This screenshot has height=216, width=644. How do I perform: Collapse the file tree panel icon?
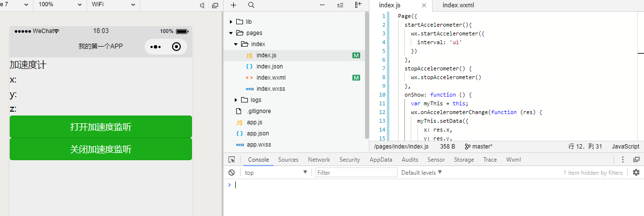[x=358, y=5]
